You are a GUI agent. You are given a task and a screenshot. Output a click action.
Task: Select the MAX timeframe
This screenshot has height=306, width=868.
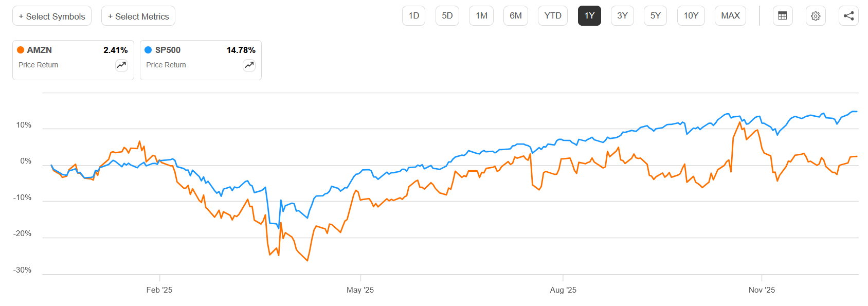730,15
